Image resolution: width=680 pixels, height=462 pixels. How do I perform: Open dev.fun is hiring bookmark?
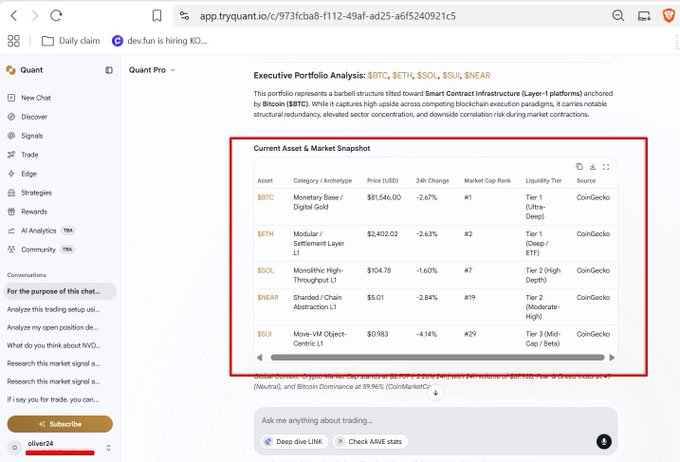pyautogui.click(x=160, y=41)
